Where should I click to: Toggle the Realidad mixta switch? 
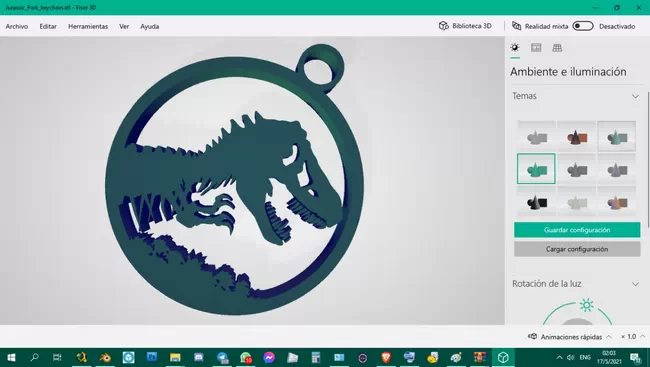[583, 26]
